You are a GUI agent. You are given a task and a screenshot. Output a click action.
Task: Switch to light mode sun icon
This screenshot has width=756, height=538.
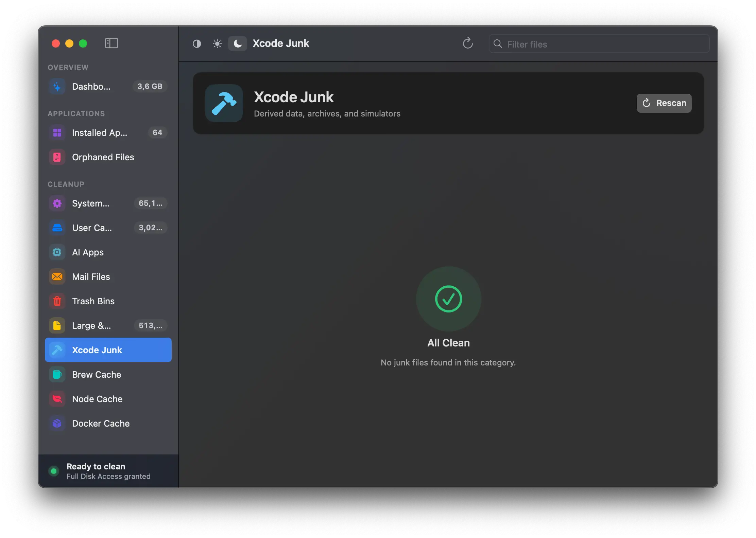(x=217, y=44)
